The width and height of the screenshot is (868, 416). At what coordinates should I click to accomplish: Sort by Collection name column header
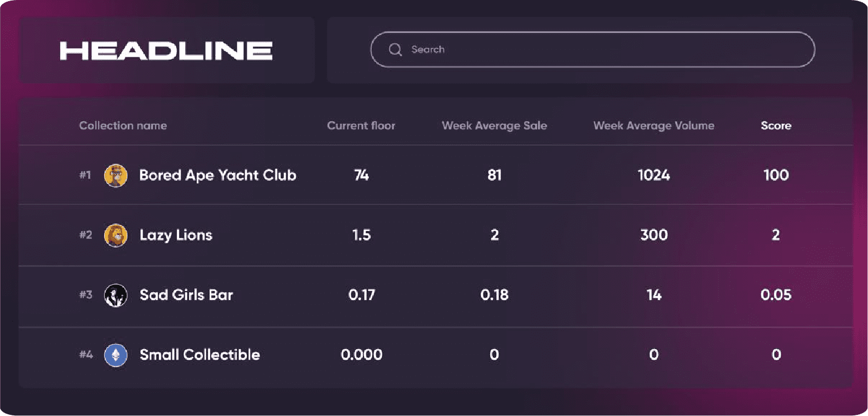point(123,126)
